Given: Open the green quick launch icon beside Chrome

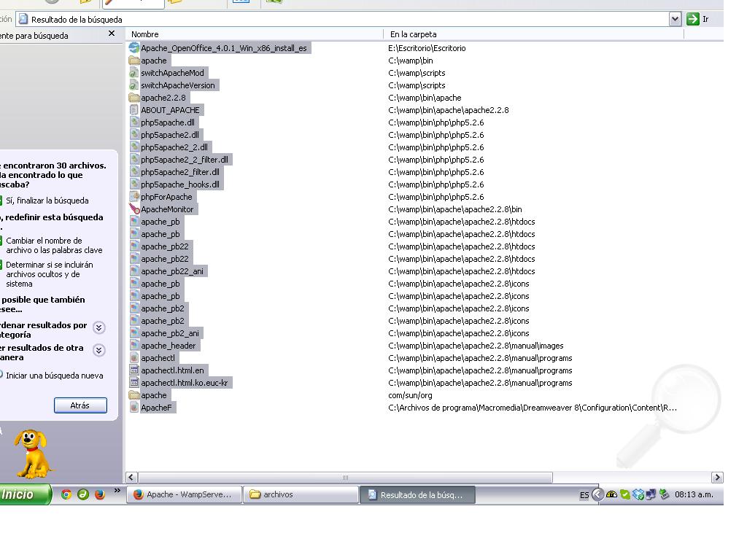Looking at the screenshot, I should pyautogui.click(x=83, y=494).
